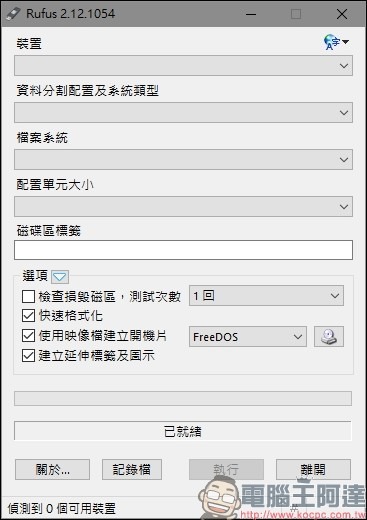Click the 離開 exit button
The width and height of the screenshot is (367, 520).
click(x=313, y=470)
